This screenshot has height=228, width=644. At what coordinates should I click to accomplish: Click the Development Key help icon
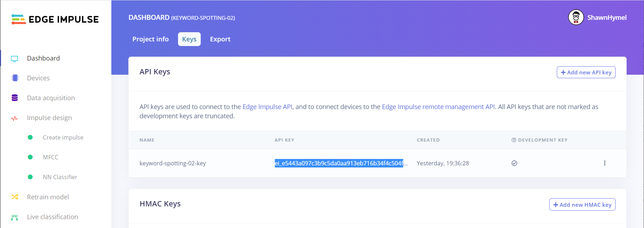[513, 140]
